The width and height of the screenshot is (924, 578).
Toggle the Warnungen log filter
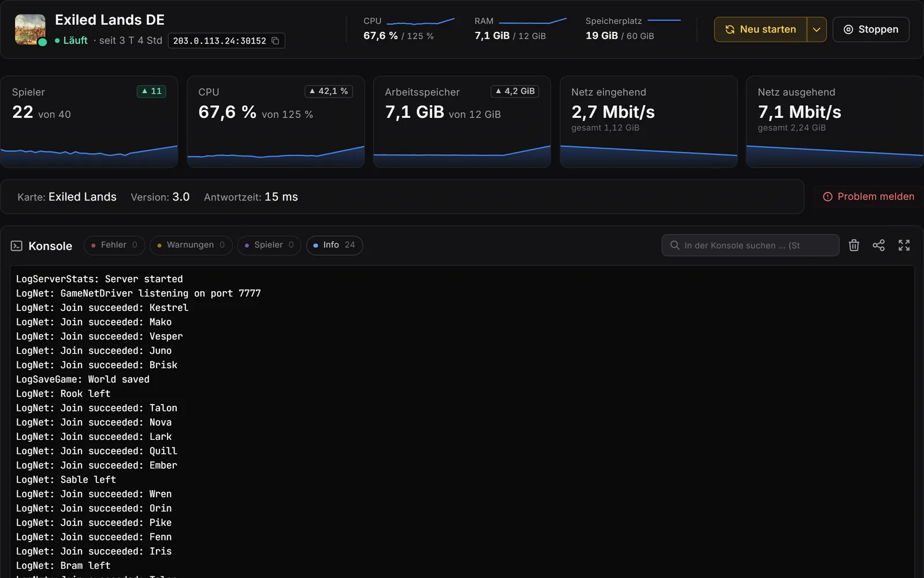click(x=191, y=245)
